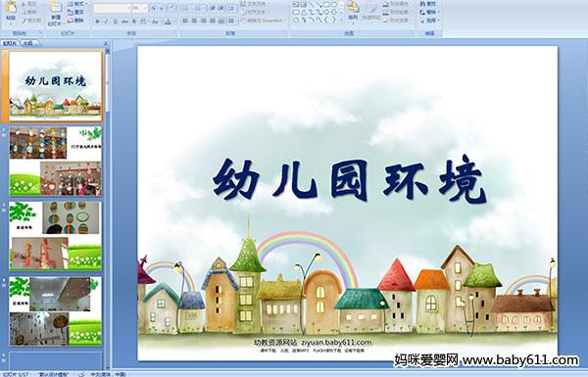The width and height of the screenshot is (588, 377).
Task: Toggle Italic formatting
Action: click(x=106, y=22)
